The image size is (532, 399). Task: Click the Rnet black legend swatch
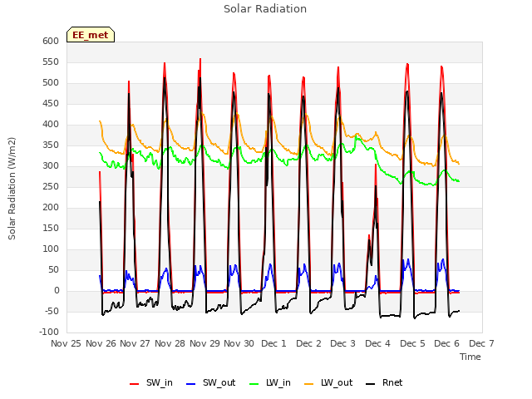coord(370,384)
